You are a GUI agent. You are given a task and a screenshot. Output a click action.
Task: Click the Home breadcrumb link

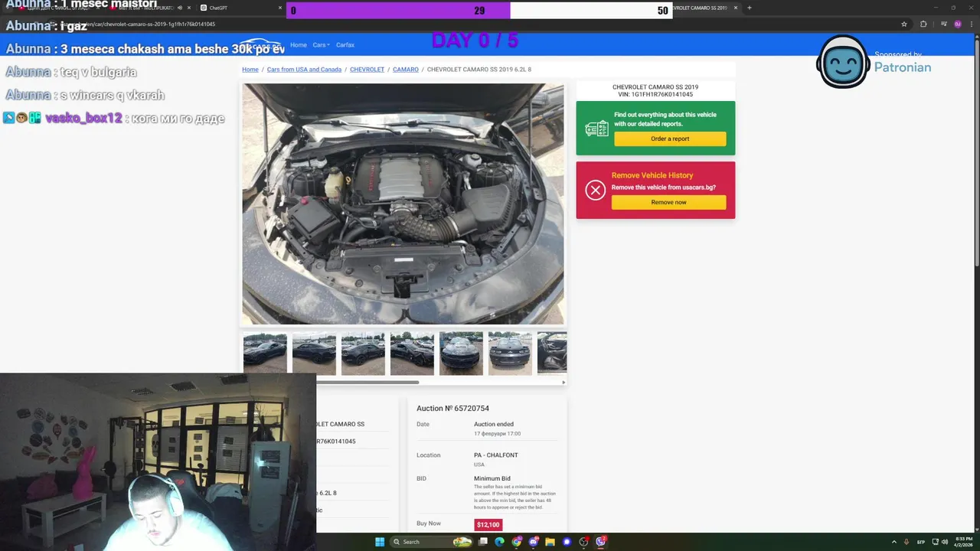[250, 70]
